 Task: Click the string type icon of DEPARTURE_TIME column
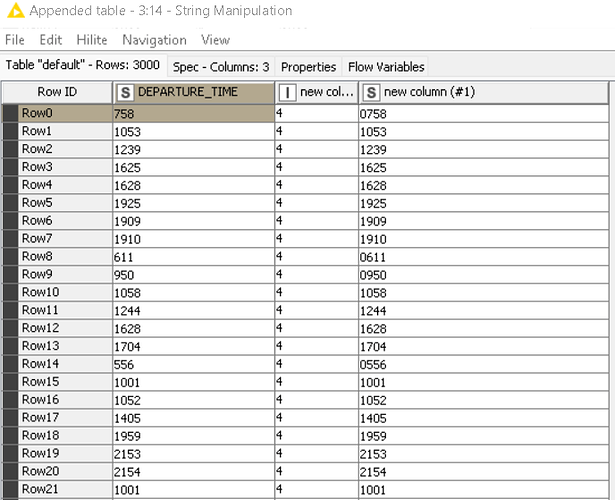click(x=125, y=93)
